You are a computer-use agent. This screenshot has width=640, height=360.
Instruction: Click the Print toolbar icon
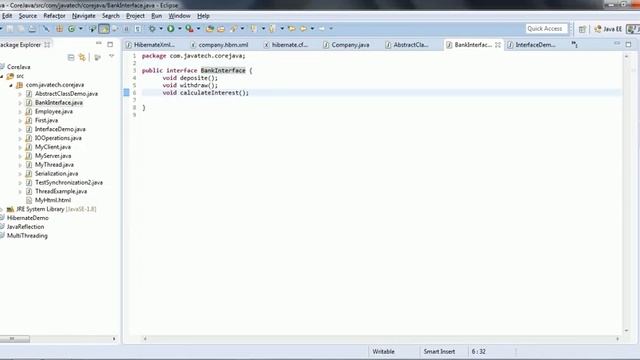[32, 29]
